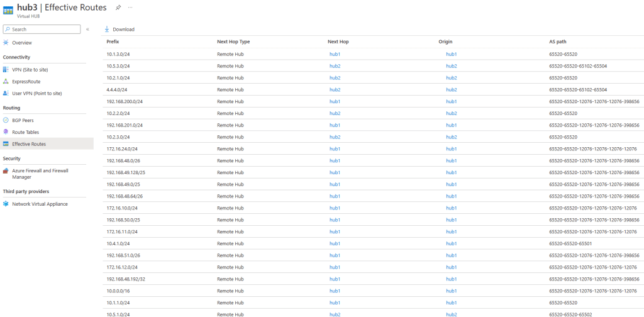644x317 pixels.
Task: Click the pin icon next to the page title
Action: 118,8
